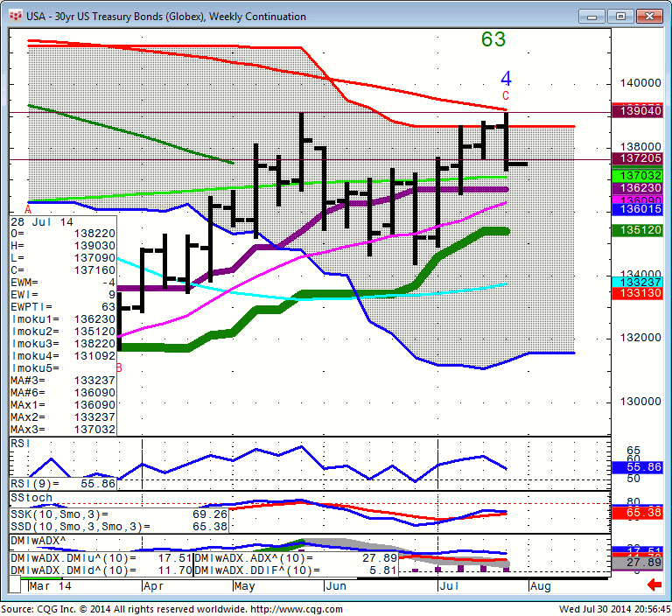This screenshot has height=616, width=672.
Task: Click the SSD(10,Smo,3,Smo,3)= 65.38 readout
Action: tap(119, 527)
